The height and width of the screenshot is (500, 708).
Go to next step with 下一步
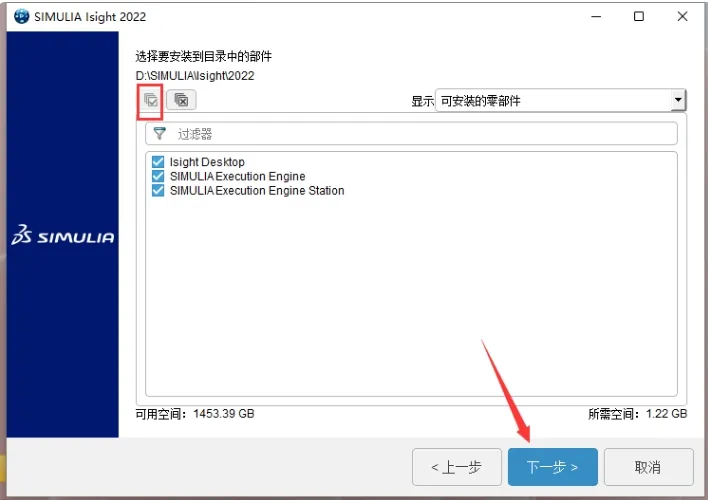(x=553, y=467)
